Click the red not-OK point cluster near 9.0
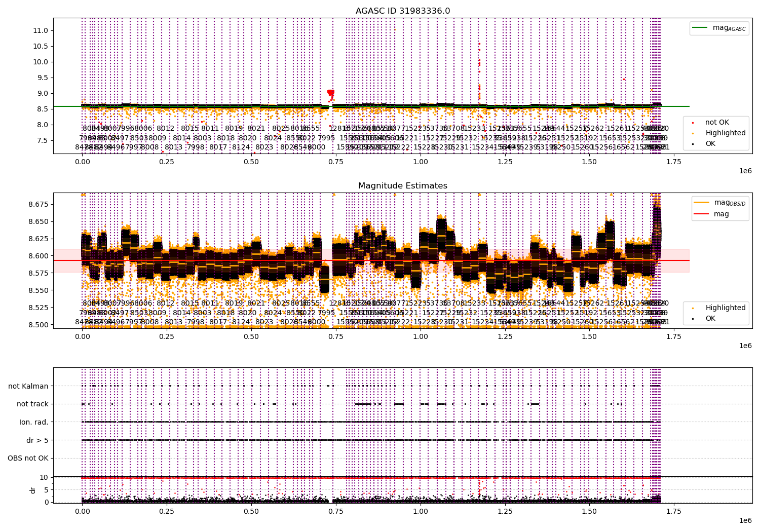 [x=331, y=92]
